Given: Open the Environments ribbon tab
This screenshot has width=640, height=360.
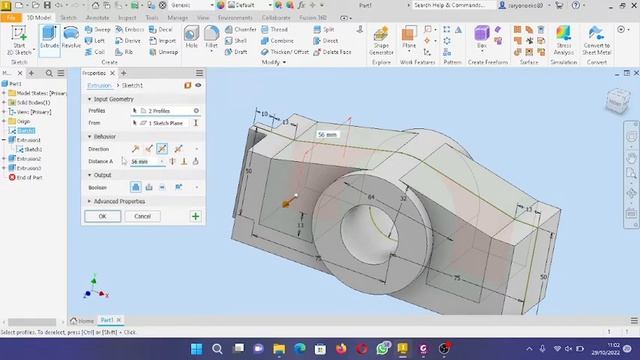Looking at the screenshot, I should click(235, 18).
